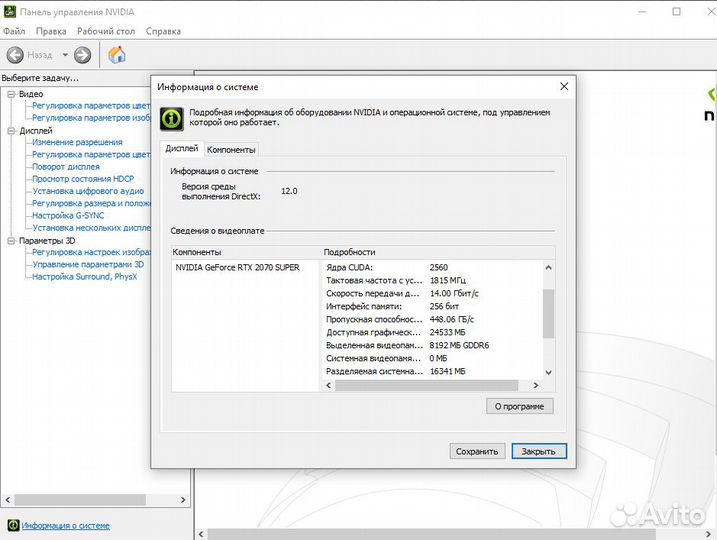Open Управление параметрами 3D task
This screenshot has height=540, width=717.
coord(88,264)
